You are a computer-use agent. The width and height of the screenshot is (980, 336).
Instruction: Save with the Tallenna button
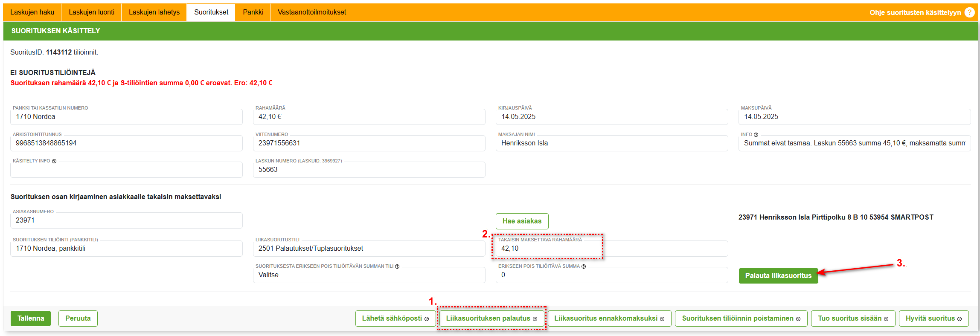tap(31, 319)
